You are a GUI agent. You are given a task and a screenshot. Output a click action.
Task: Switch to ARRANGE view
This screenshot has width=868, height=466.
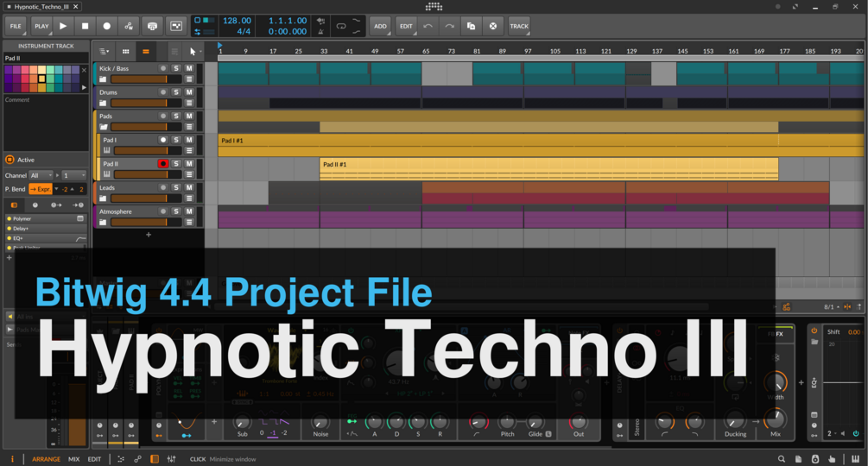coord(46,459)
